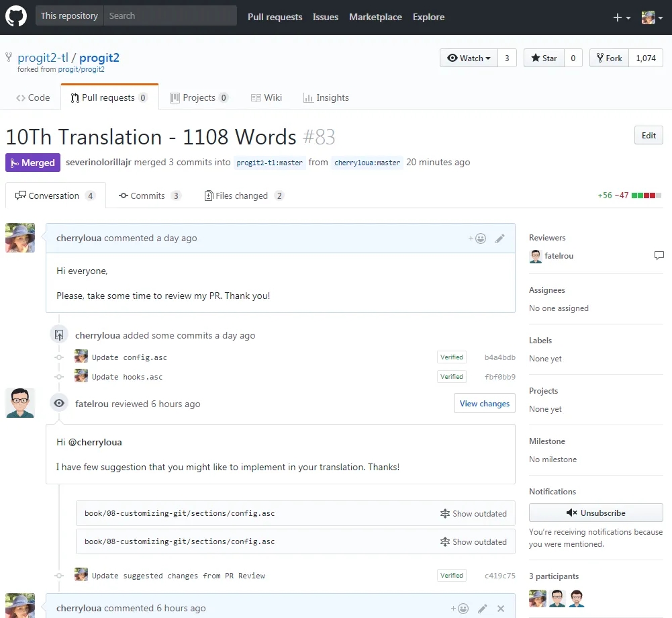The image size is (672, 618).
Task: Open Marketplace in top navigation
Action: pyautogui.click(x=375, y=17)
